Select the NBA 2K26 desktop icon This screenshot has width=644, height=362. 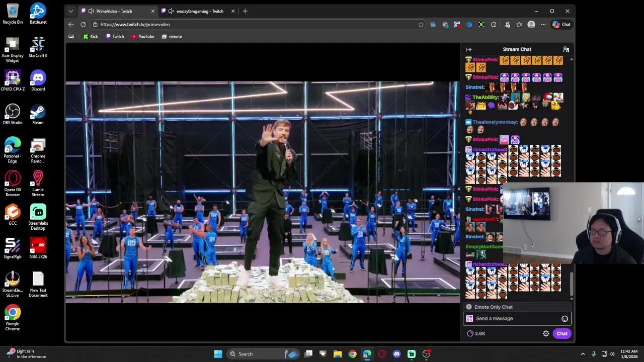tap(38, 248)
